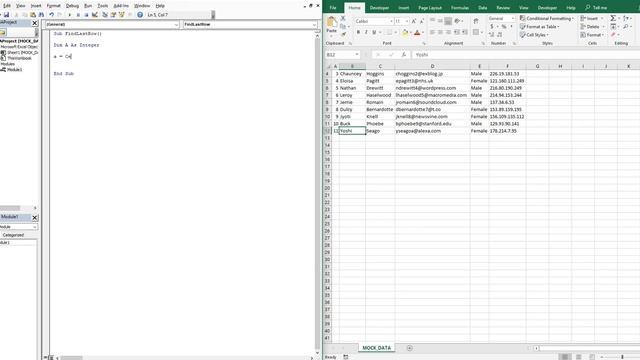Open Conditional Formatting dropdown
The image size is (640, 360).
pos(547,18)
